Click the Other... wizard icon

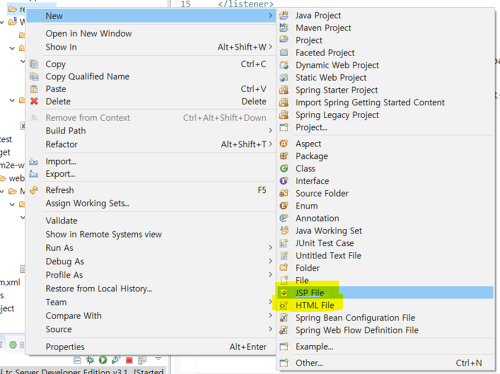[284, 363]
